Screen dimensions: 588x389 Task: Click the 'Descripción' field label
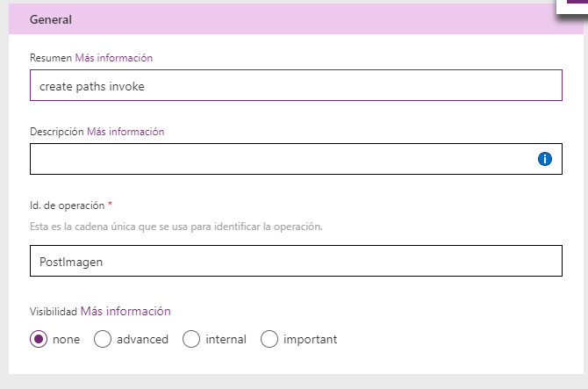pos(57,132)
